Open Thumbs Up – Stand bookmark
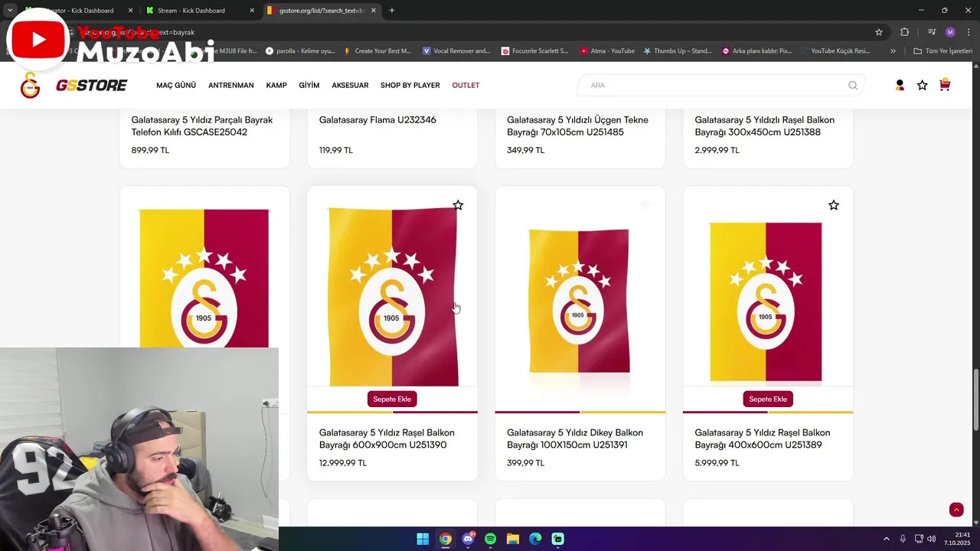 (x=678, y=51)
